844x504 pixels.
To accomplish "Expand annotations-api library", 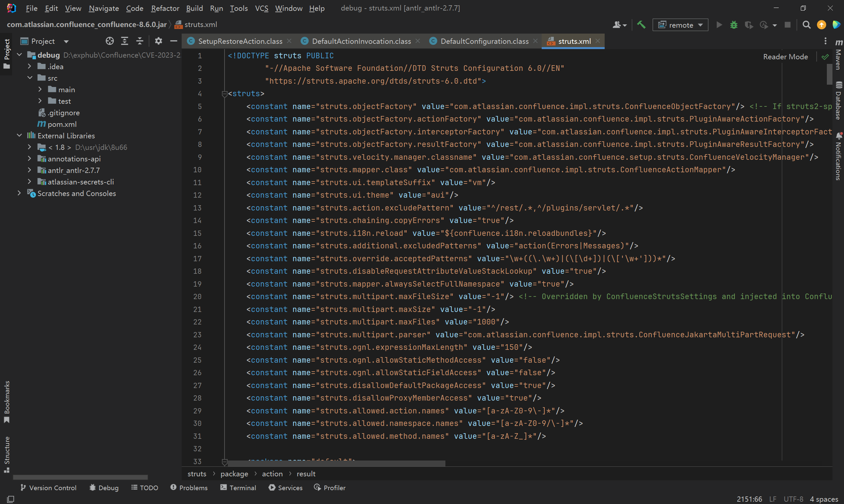I will click(30, 158).
